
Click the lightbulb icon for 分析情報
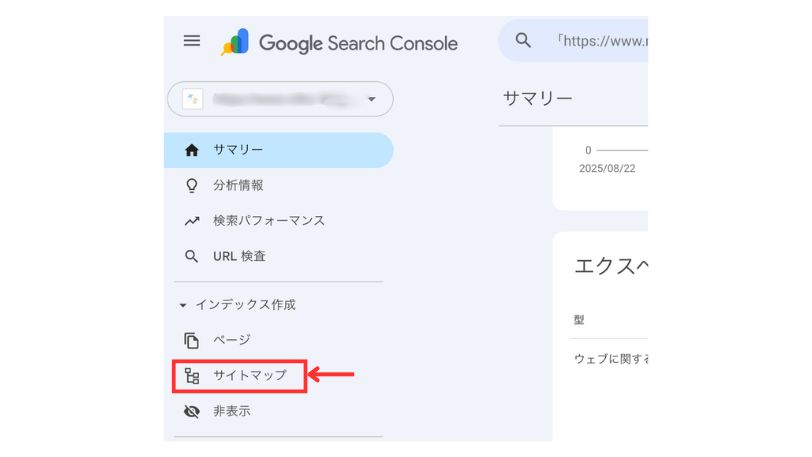coord(192,185)
